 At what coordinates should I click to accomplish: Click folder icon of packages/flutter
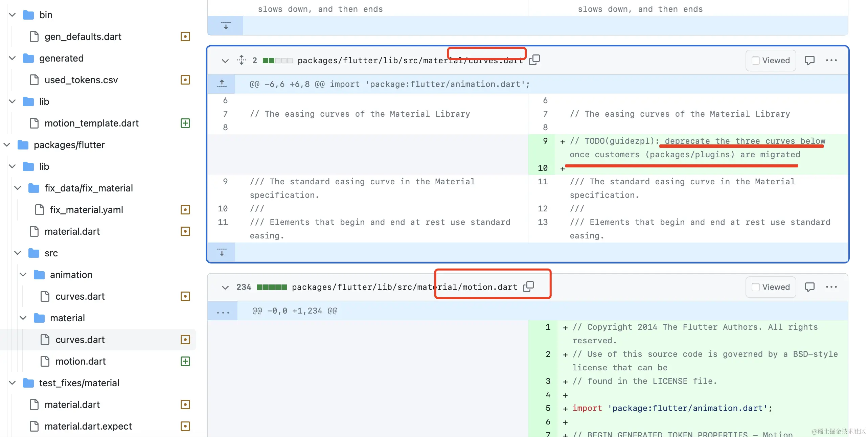(23, 145)
